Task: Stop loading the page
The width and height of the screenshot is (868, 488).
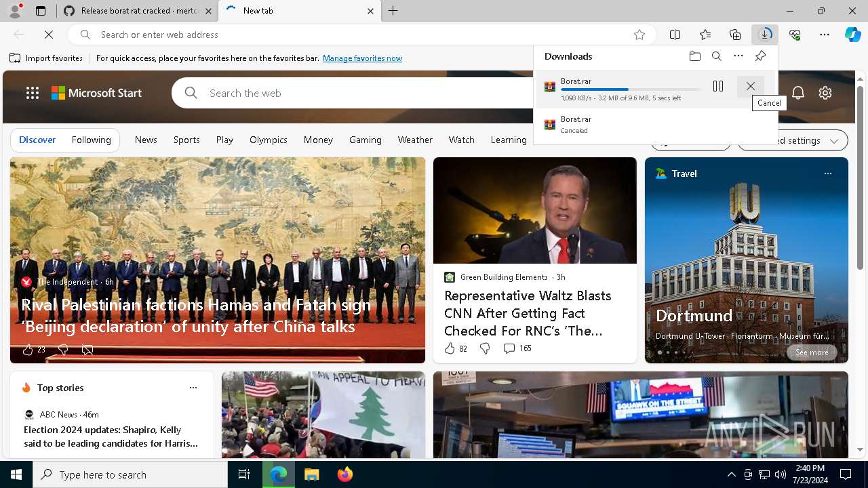Action: (x=49, y=35)
